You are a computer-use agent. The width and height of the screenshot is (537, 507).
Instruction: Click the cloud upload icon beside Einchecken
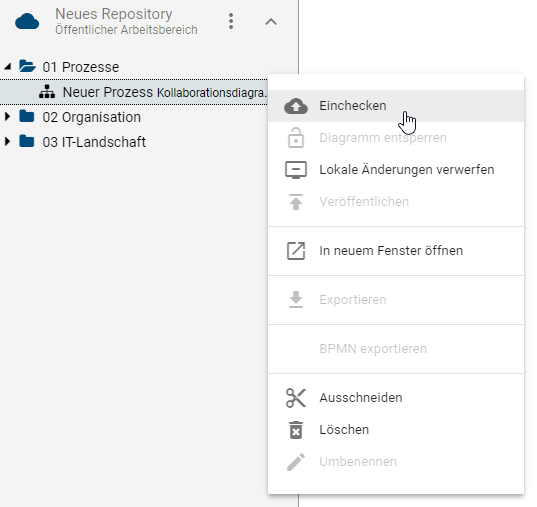point(296,106)
